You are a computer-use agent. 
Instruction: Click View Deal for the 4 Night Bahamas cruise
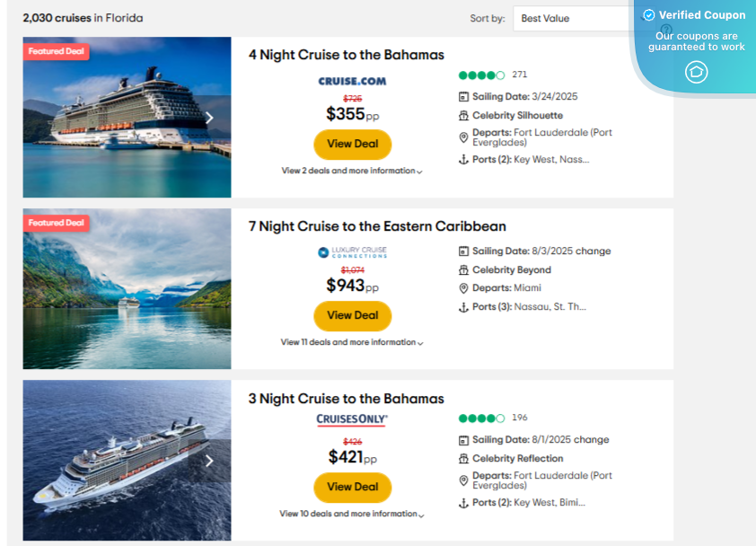[352, 144]
